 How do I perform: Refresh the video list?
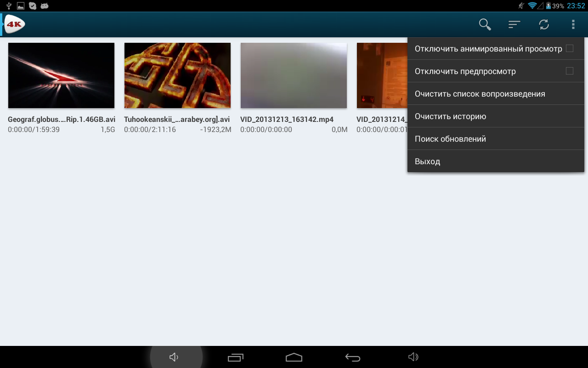544,24
